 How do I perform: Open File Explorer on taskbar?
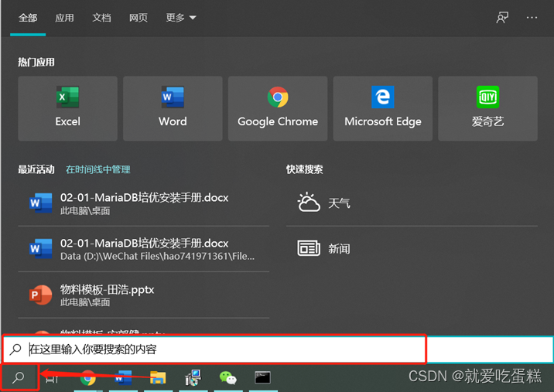pos(158,378)
